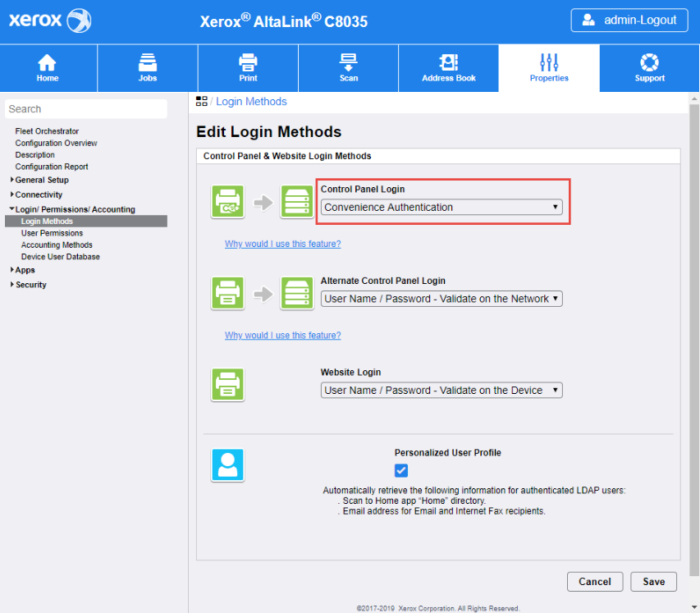Open the Control Panel Login dropdown
The width and height of the screenshot is (700, 613).
(442, 208)
